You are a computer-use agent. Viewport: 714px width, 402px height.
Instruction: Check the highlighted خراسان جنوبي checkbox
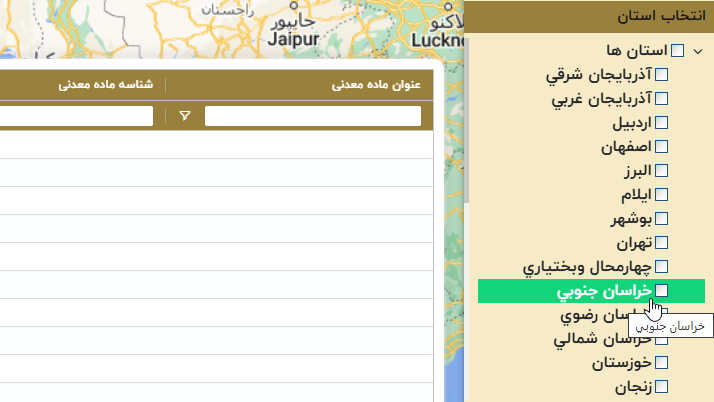point(661,290)
